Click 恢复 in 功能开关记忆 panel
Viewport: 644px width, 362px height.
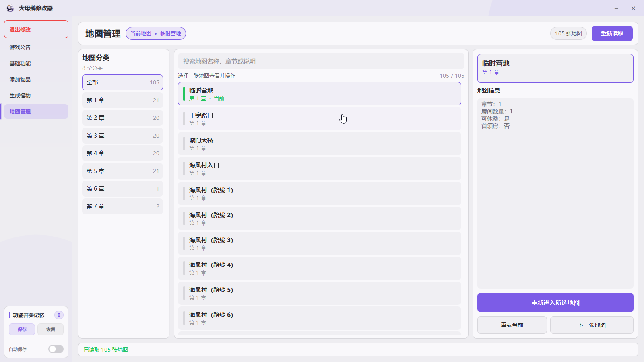[x=50, y=329]
